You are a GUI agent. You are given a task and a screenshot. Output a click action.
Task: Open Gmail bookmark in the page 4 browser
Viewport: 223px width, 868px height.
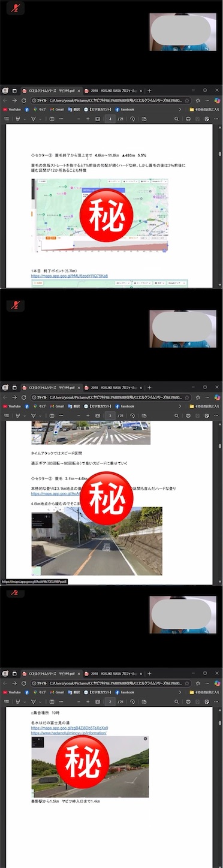pos(58,110)
